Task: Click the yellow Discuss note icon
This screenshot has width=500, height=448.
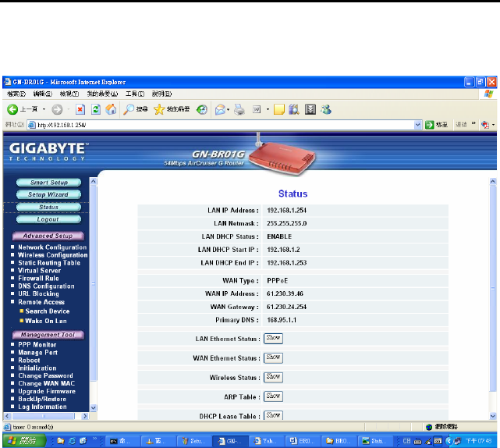Action: (279, 109)
